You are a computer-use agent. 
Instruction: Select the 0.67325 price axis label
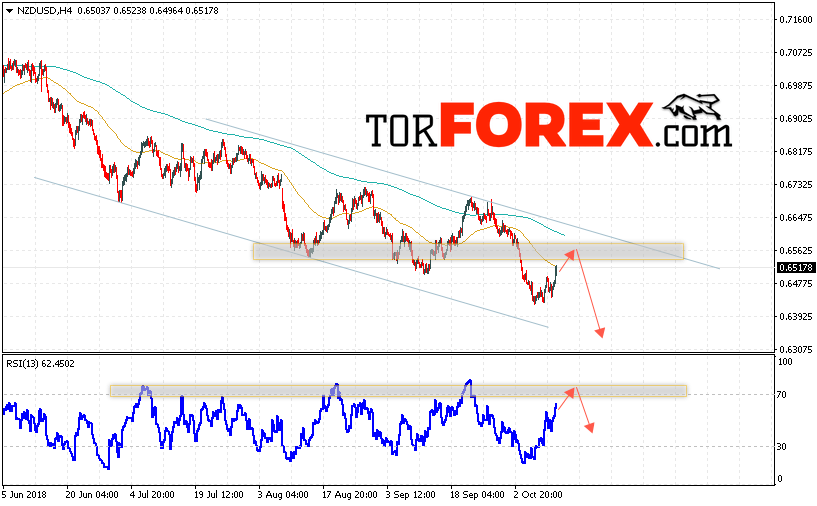click(796, 184)
